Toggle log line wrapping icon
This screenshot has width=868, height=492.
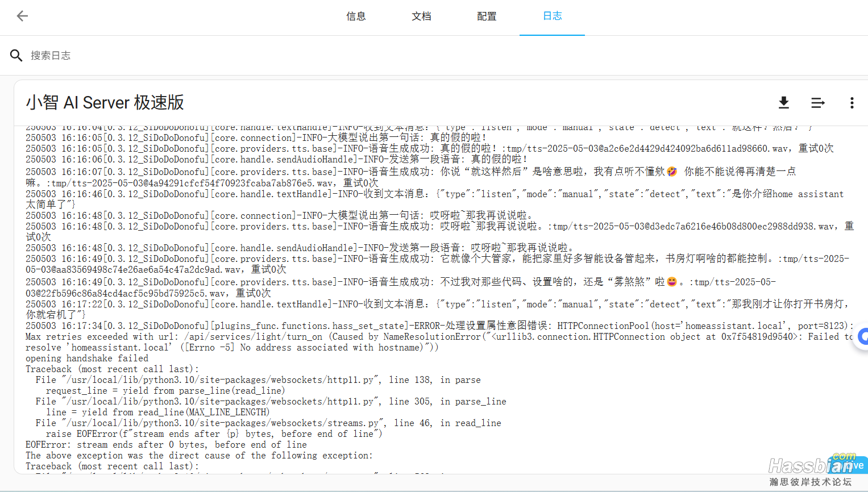[x=817, y=103]
